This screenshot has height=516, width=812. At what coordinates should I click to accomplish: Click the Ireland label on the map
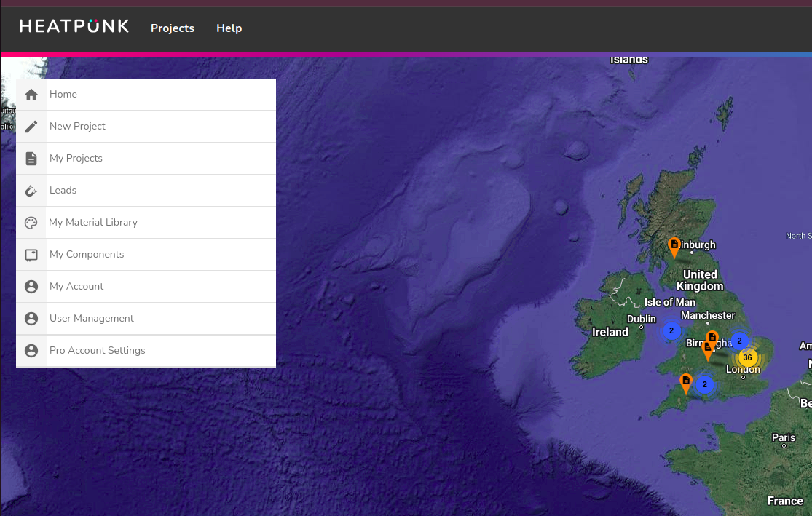pos(610,333)
